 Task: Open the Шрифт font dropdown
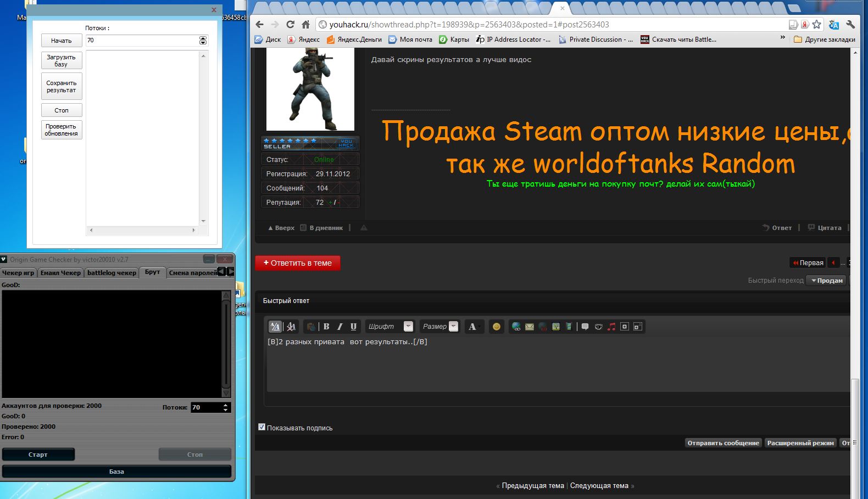[x=390, y=327]
